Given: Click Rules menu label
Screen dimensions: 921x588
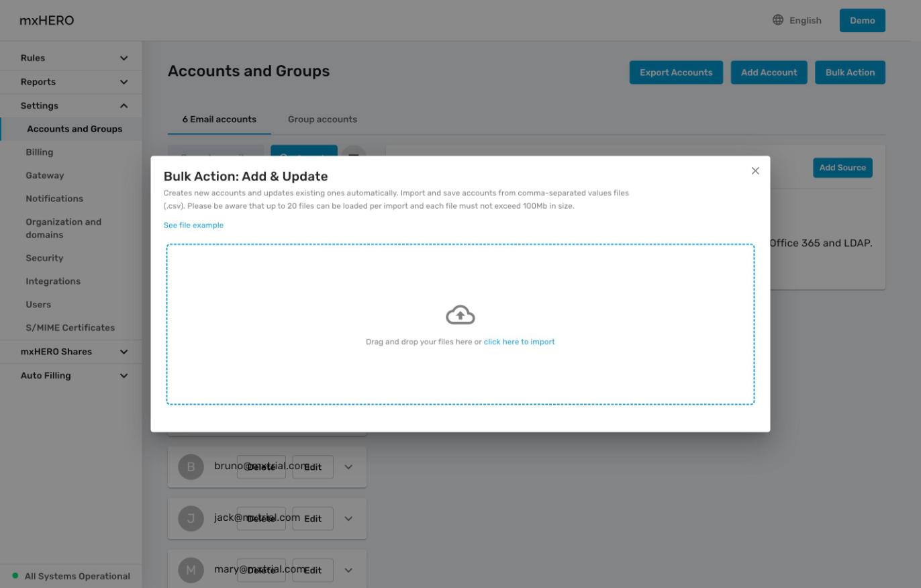Looking at the screenshot, I should 33,58.
